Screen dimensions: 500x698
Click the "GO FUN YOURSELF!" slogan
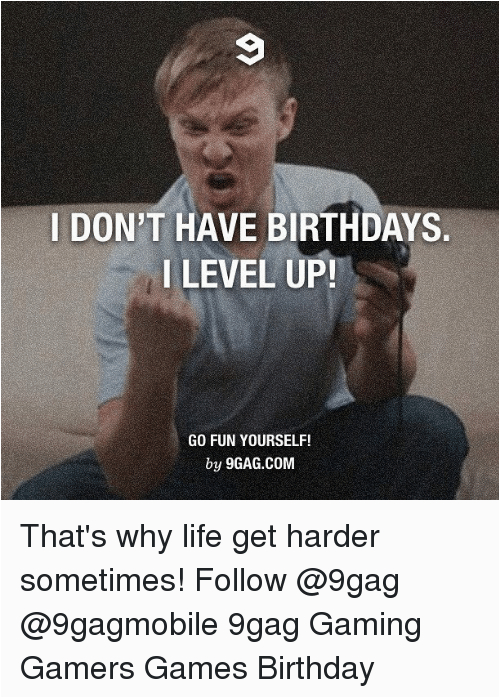click(x=250, y=441)
